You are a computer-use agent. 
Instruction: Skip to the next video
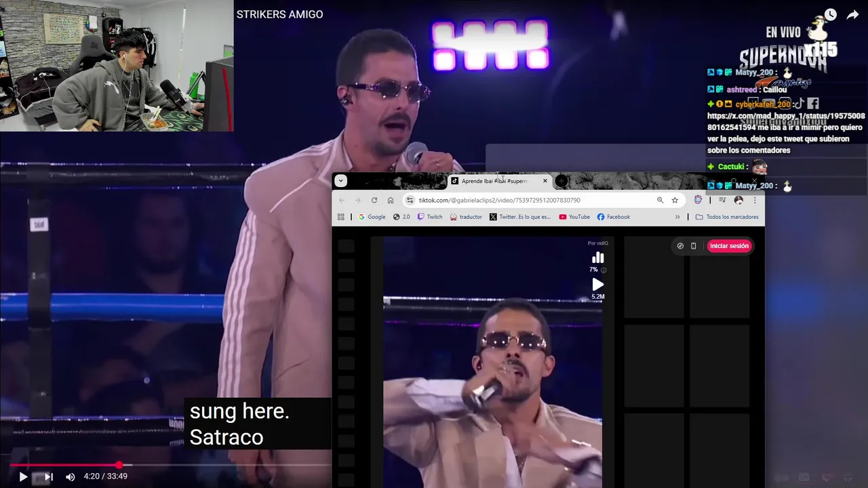[x=49, y=477]
